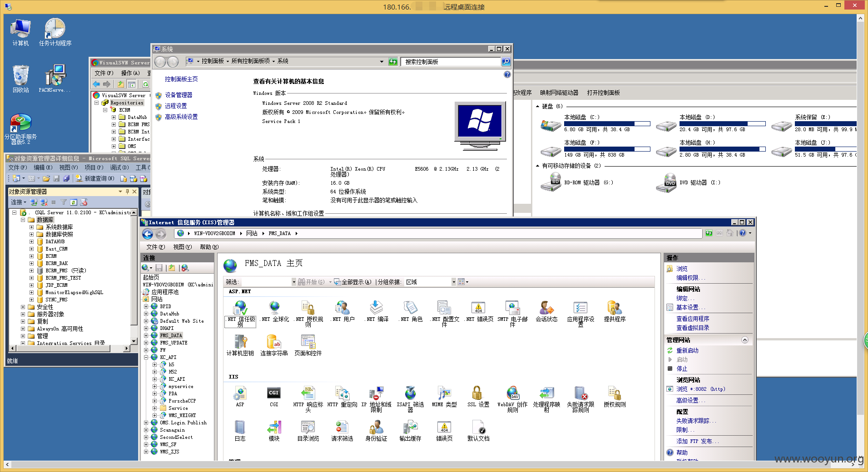This screenshot has height=472, width=868.
Task: Open the .NET 全球化 feature icon
Action: [274, 312]
